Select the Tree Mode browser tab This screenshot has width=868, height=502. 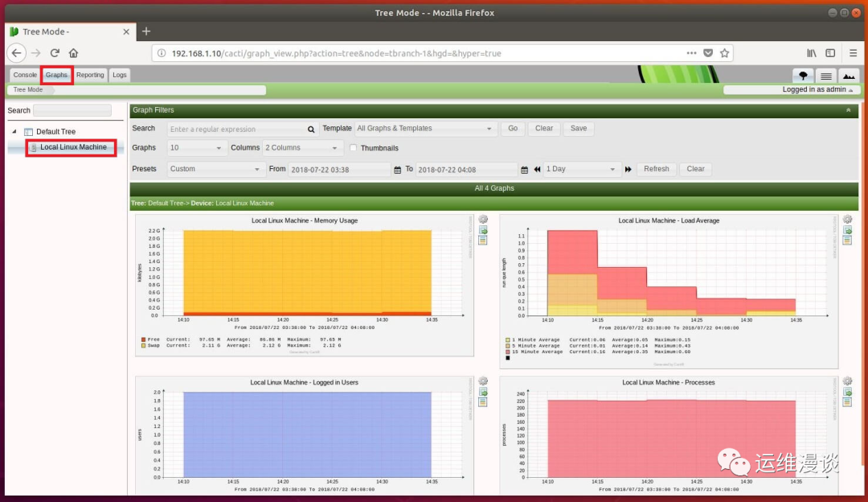point(69,31)
